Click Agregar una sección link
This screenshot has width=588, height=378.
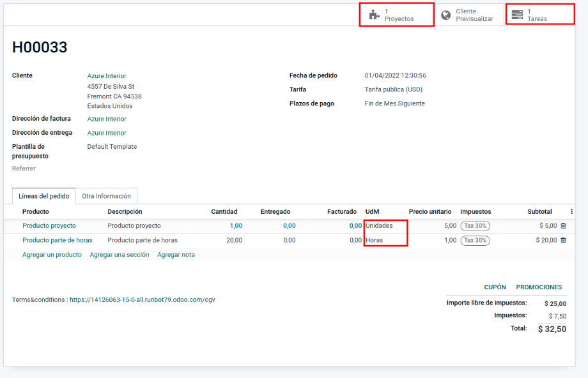point(120,255)
